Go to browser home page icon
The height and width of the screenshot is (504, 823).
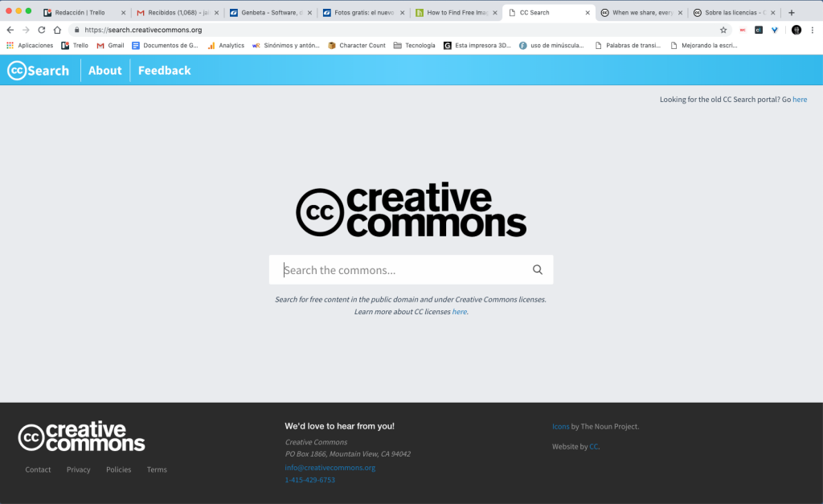(x=57, y=30)
